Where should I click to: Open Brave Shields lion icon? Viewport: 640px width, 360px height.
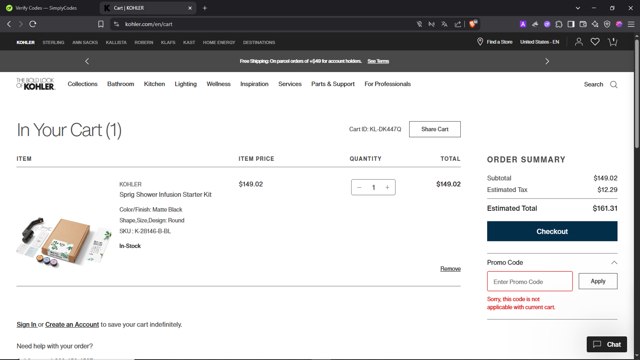[x=473, y=24]
